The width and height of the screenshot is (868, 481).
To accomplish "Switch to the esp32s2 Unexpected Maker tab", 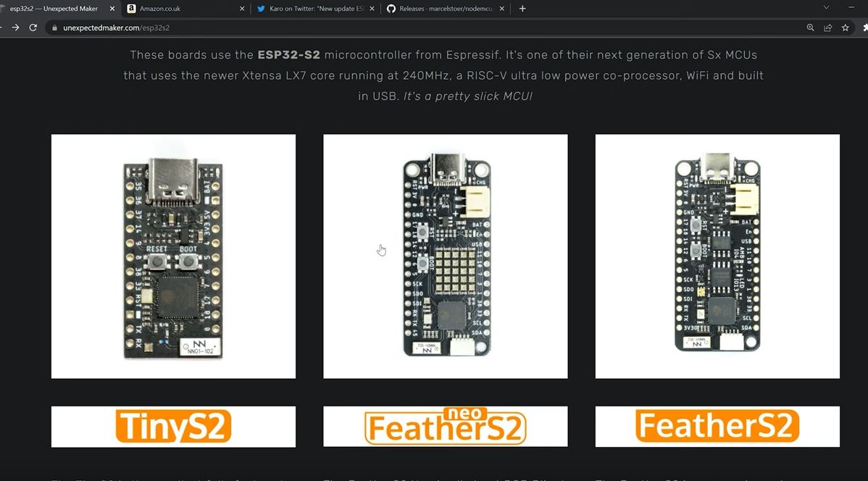I will coord(54,8).
